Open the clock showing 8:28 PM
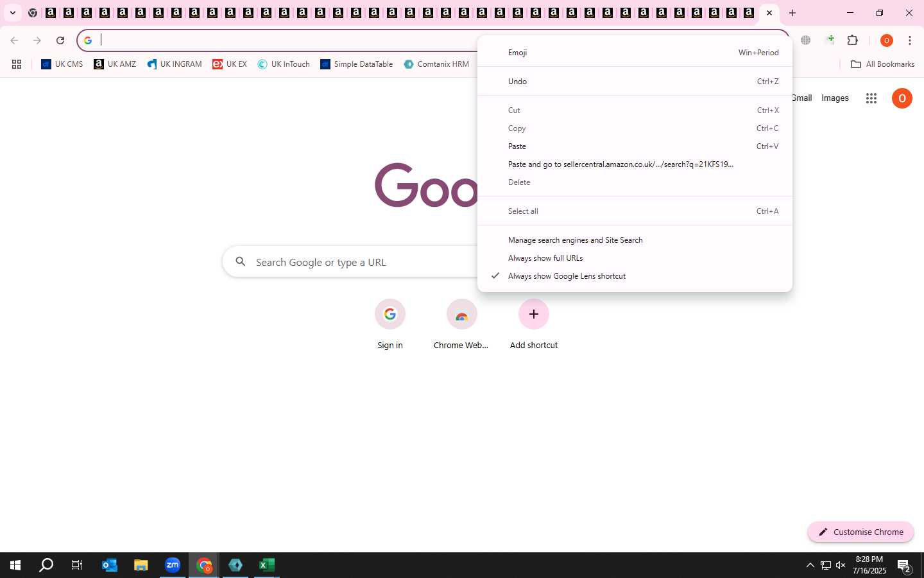This screenshot has height=578, width=924. click(x=869, y=565)
